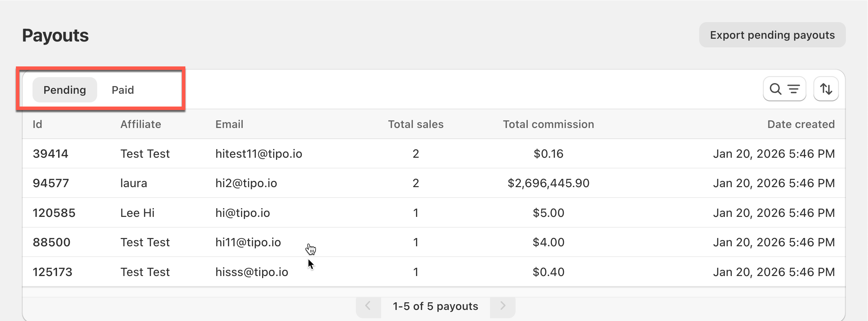The height and width of the screenshot is (321, 868).
Task: Click the Total sales column header
Action: coord(415,124)
